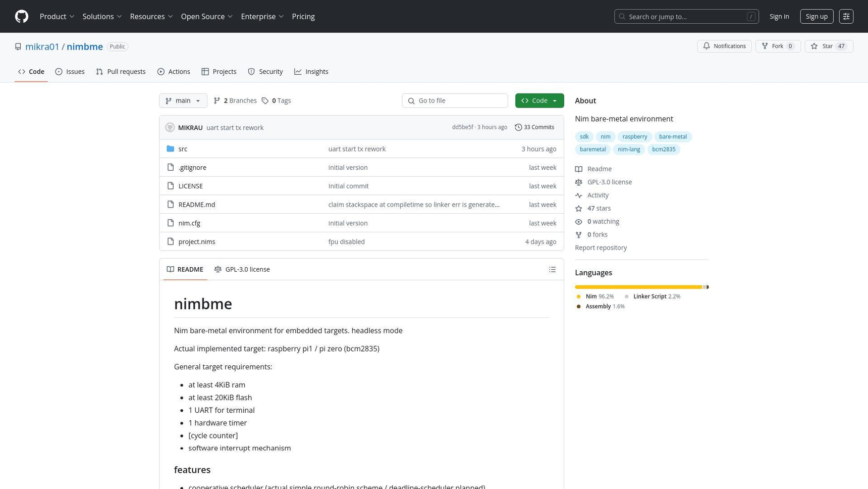Click the Sign up button
This screenshot has width=868, height=489.
(816, 16)
